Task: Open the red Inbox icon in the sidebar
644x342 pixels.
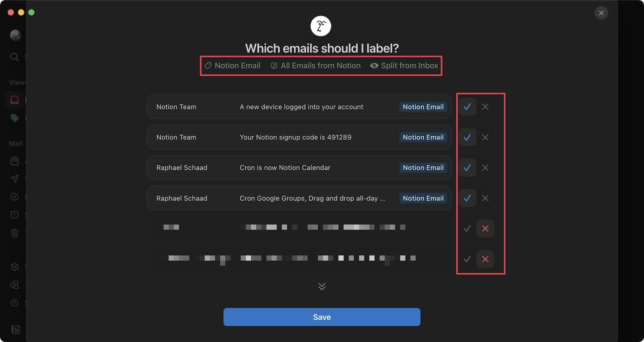Action: 15,100
